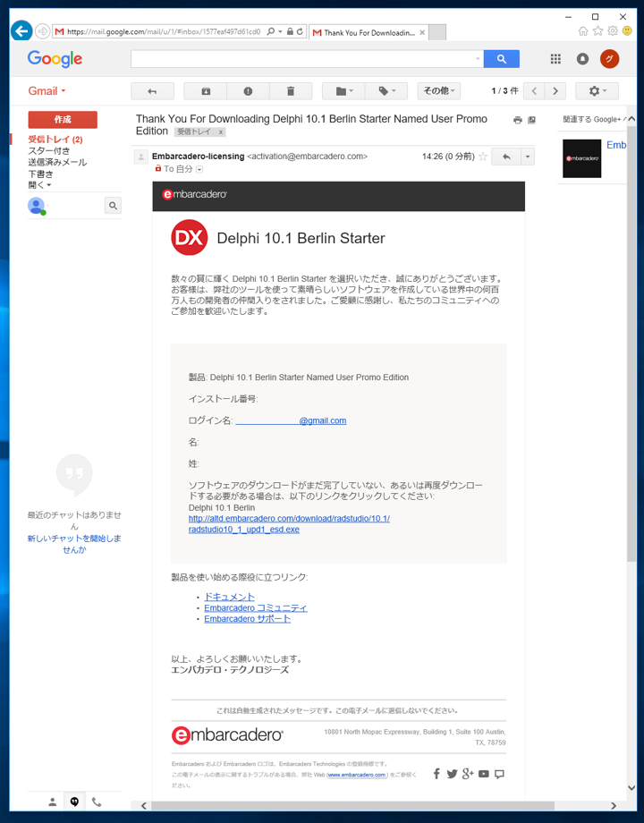Open email in new window icon
644x823 pixels.
tap(531, 120)
